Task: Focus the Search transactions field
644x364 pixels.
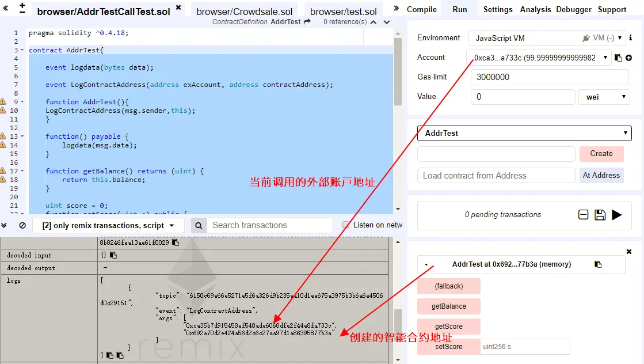Action: pos(269,225)
